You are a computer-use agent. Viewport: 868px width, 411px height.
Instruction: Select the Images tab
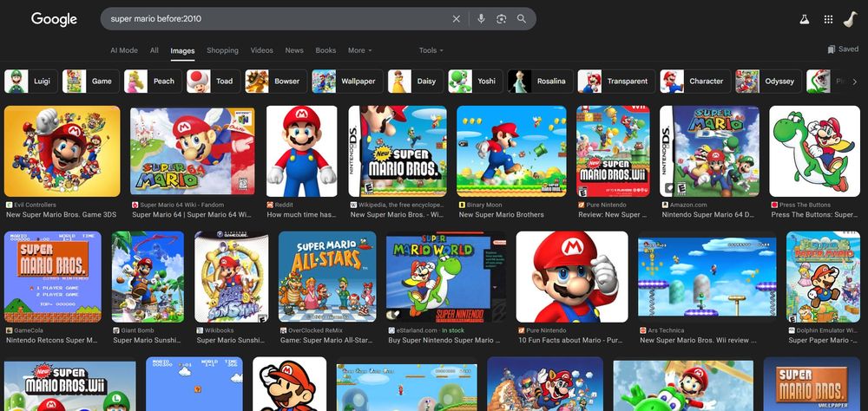click(182, 51)
